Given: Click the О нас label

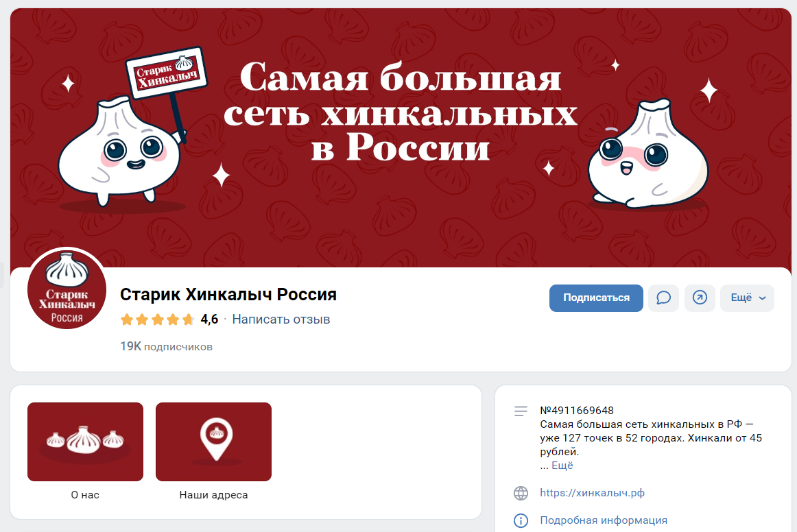Looking at the screenshot, I should 85,495.
